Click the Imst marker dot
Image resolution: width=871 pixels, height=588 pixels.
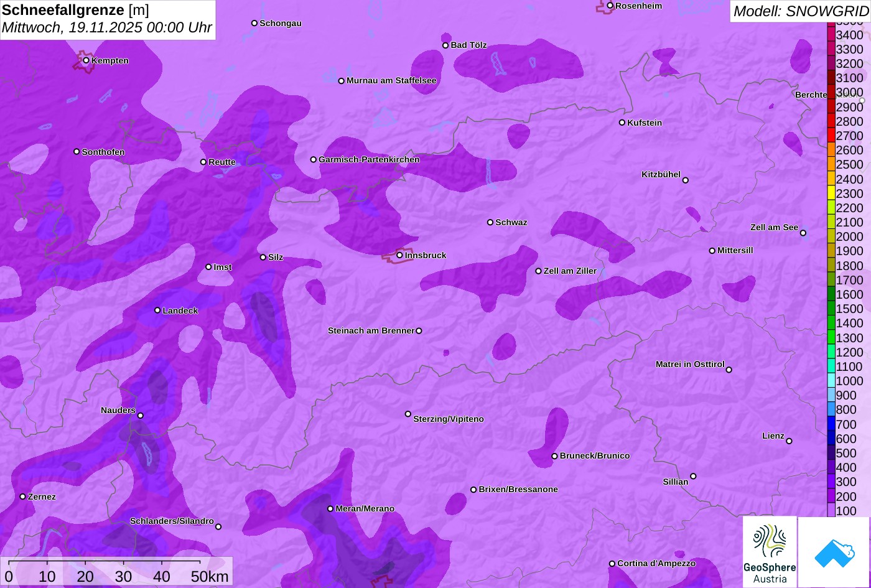click(x=208, y=267)
